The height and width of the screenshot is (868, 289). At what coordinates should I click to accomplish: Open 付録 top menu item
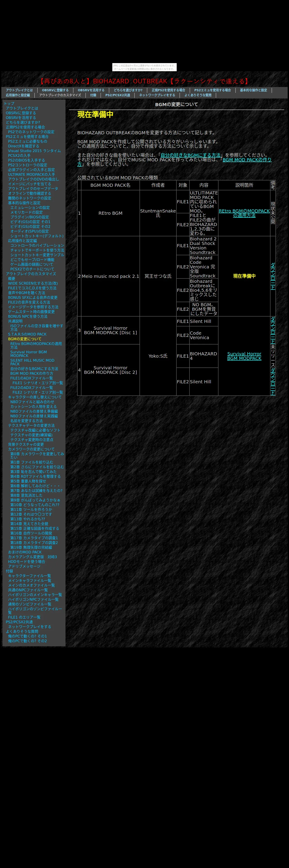pos(93,95)
